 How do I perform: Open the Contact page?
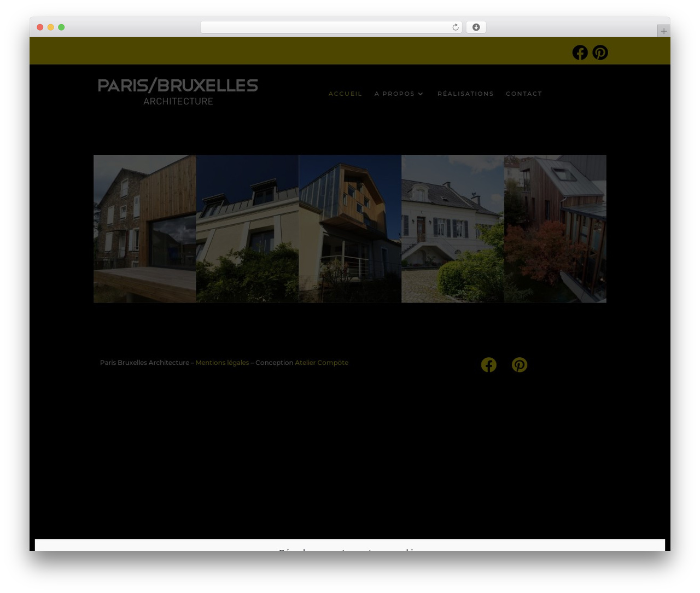(524, 94)
